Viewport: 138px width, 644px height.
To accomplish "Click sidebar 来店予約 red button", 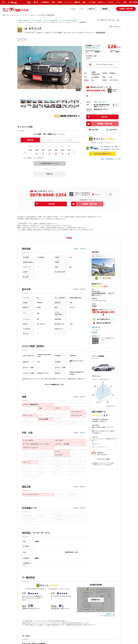I will tap(102, 117).
